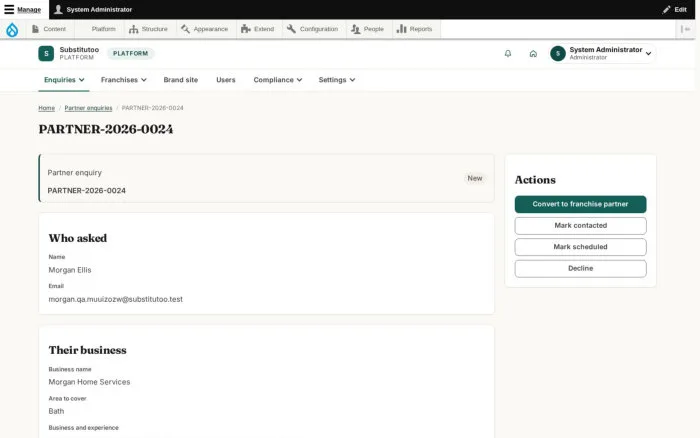
Task: Click the Substitutoo S logo badge
Action: (46, 54)
